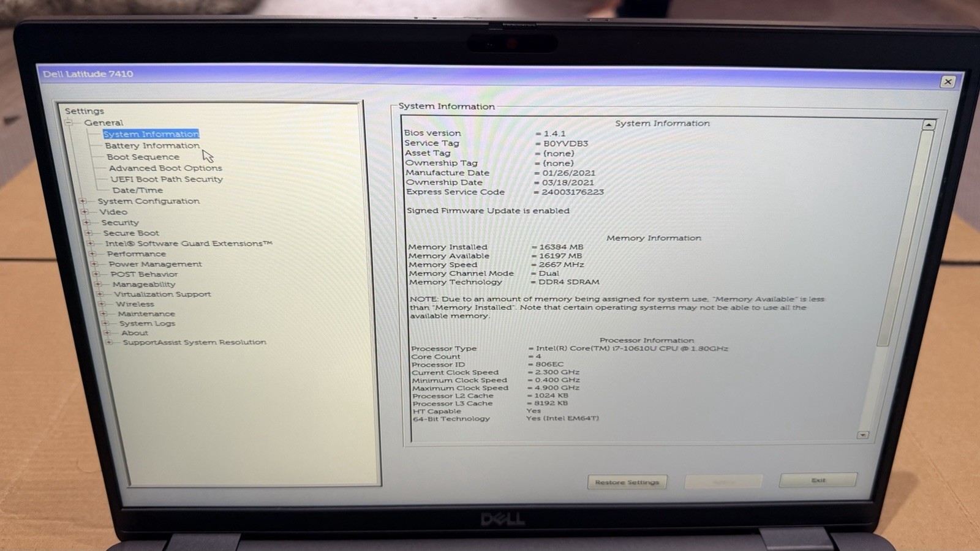
Task: Expand Virtualization Support using its plus box
Action: coord(100,294)
